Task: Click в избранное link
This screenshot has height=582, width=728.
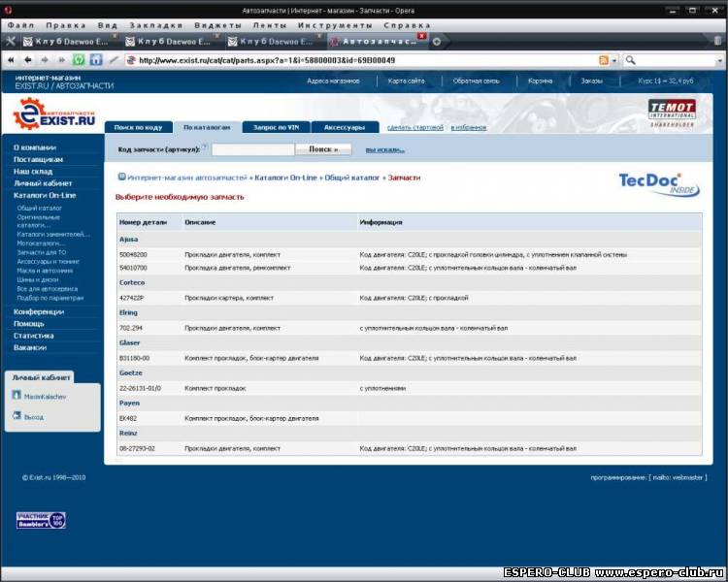Action: click(469, 127)
